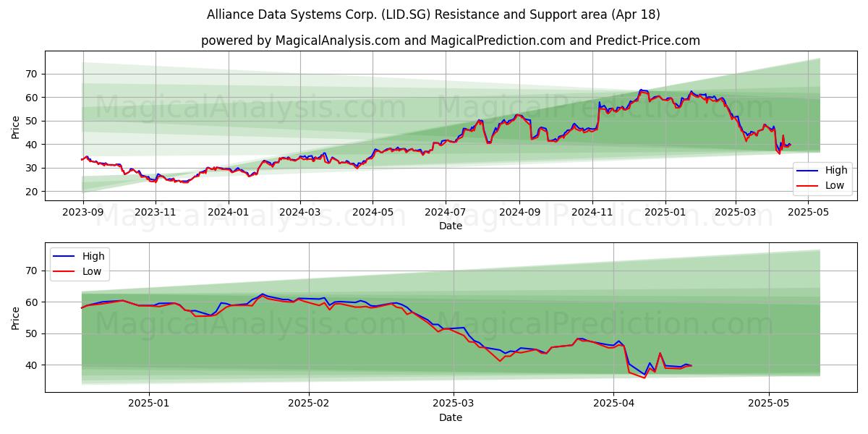Click the '2025-03' x-axis label on the top chart
The width and height of the screenshot is (868, 434).
[x=735, y=213]
